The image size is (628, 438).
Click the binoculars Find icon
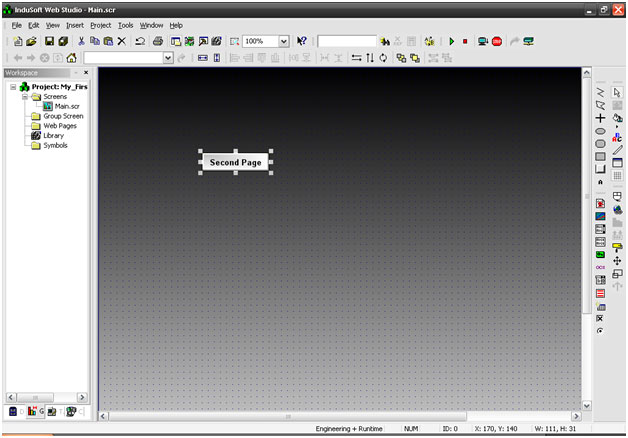385,41
